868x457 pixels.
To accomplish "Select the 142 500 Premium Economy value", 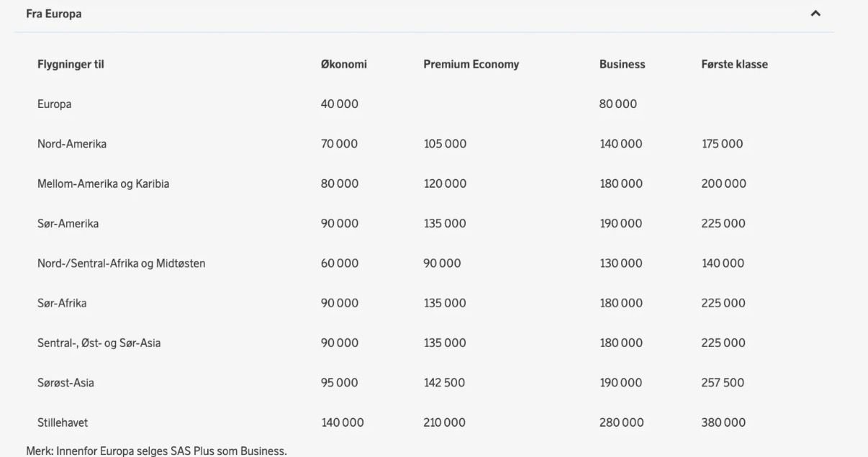I will pos(444,382).
